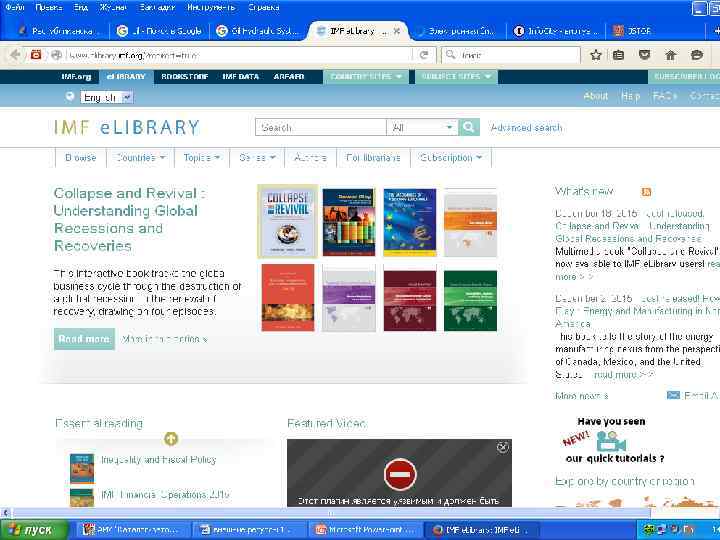Reload the page with the refresh icon
Viewport: 720px width, 540px height.
424,55
